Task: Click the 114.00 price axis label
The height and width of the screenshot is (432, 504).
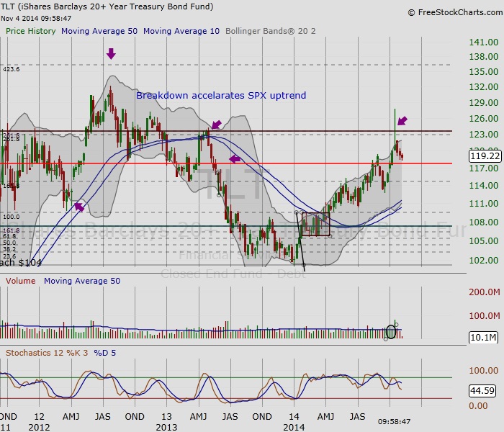Action: (x=484, y=186)
